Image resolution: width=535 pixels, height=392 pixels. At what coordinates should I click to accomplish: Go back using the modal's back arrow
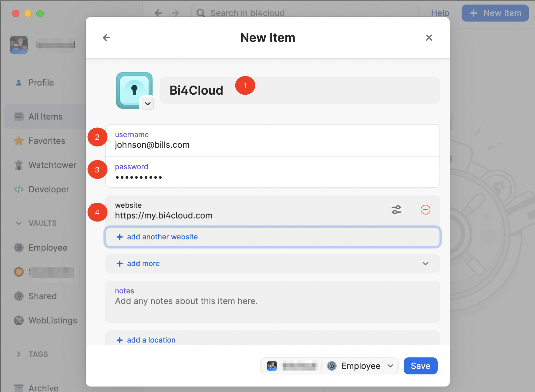106,38
